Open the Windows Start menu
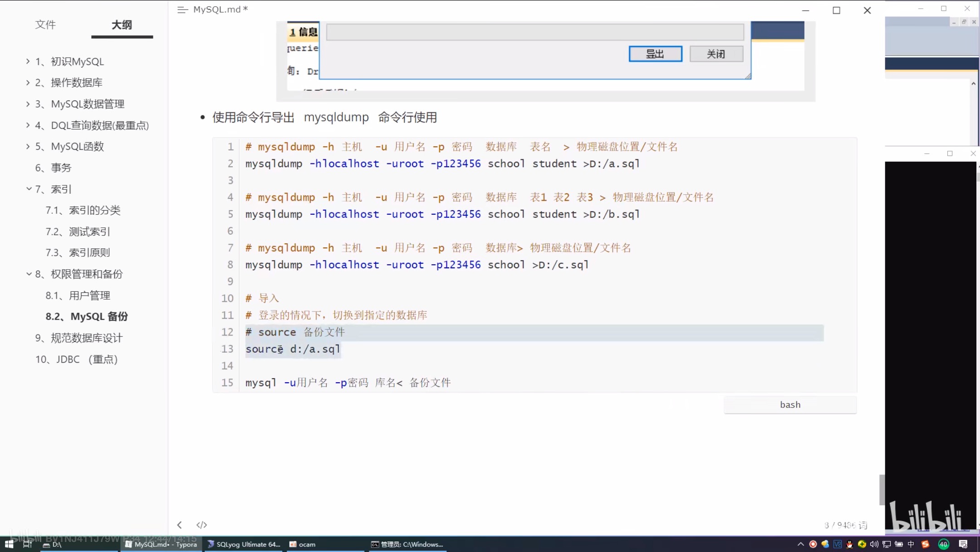This screenshot has height=552, width=980. click(9, 544)
